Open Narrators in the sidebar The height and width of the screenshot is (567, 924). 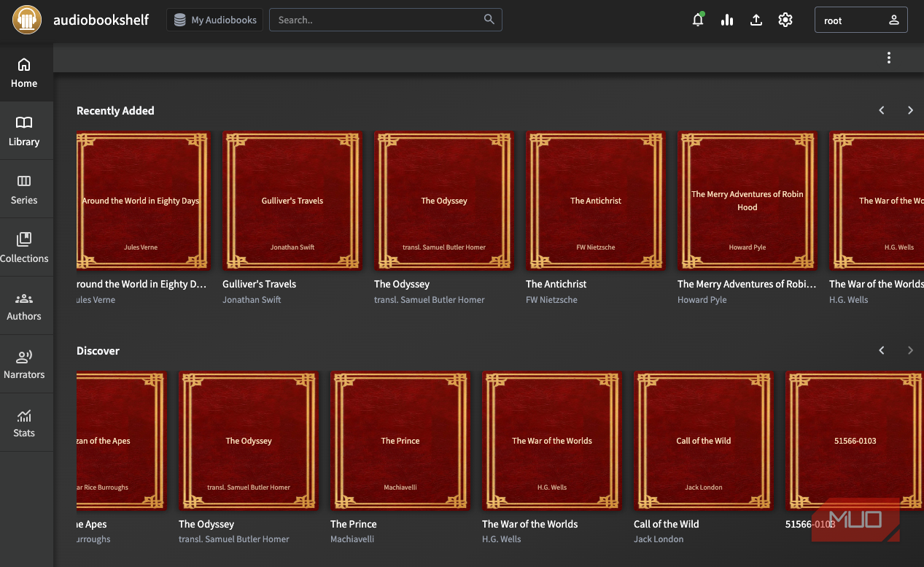[x=24, y=364]
